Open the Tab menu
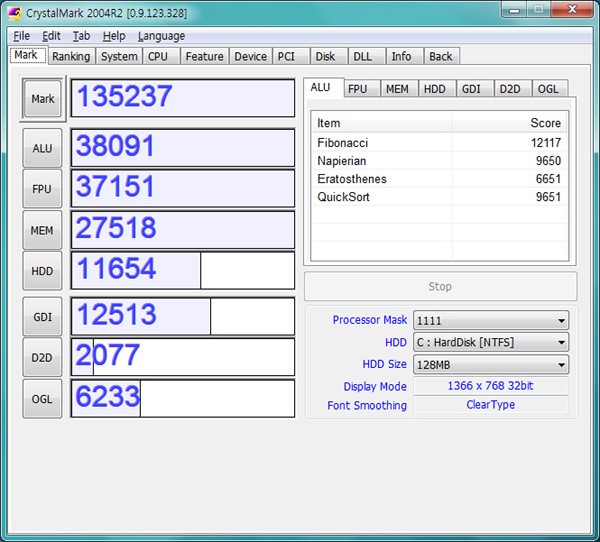This screenshot has width=600, height=542. 81,36
